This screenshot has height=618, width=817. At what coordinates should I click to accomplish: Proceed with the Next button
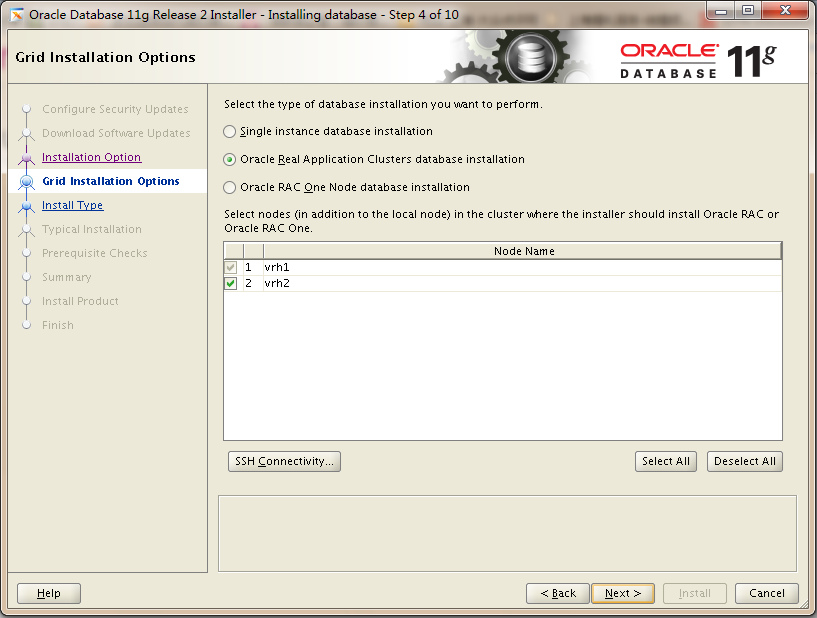pyautogui.click(x=623, y=594)
